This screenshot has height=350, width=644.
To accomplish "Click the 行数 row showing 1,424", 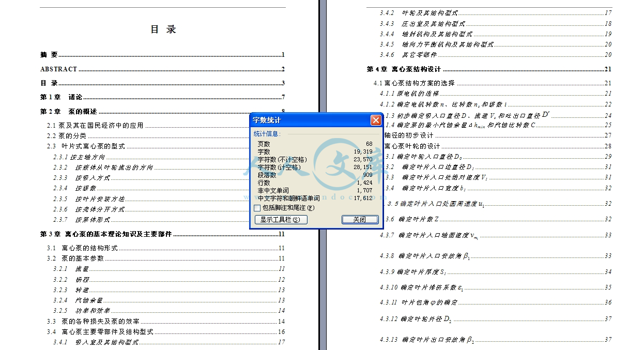I will pyautogui.click(x=315, y=182).
